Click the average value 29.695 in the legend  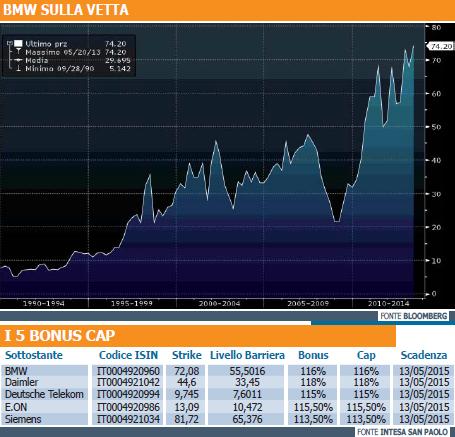pos(118,60)
